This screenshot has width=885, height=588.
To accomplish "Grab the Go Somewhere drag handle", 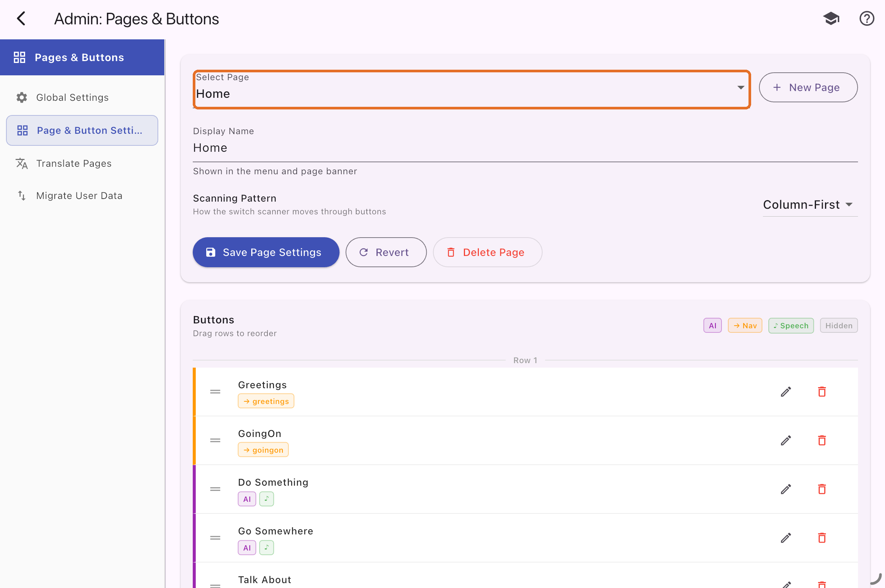I will click(x=215, y=538).
